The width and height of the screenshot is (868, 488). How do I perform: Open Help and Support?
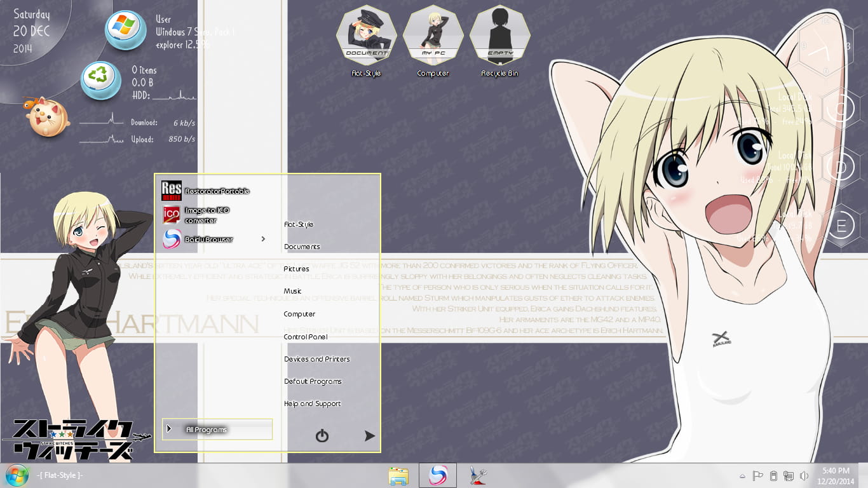(x=312, y=403)
